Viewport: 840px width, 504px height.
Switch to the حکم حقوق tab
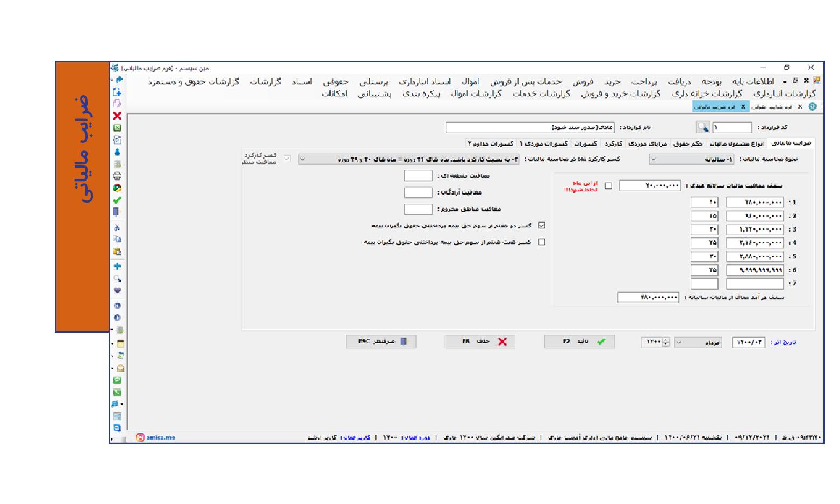(x=688, y=144)
